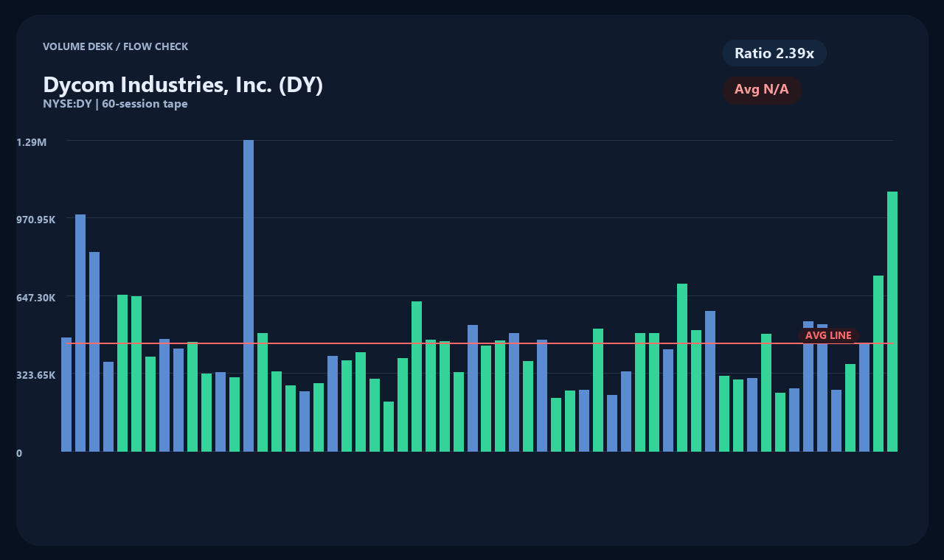
Task: Click the second-to-last green bar
Action: point(878,363)
